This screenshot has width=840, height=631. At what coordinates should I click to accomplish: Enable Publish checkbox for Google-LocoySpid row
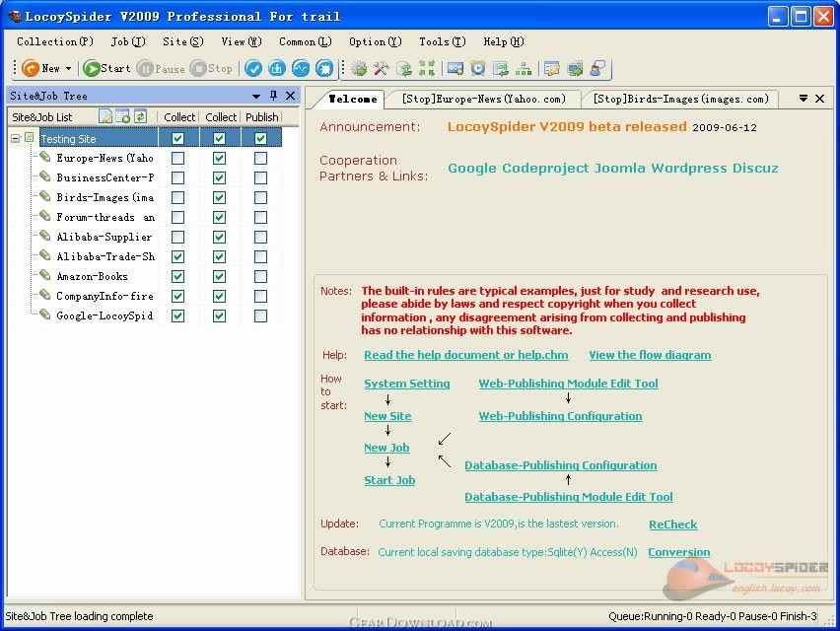(x=261, y=316)
